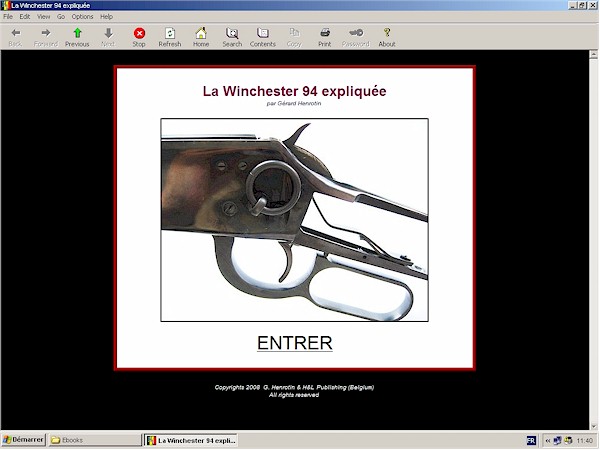Image resolution: width=600 pixels, height=450 pixels.
Task: Close the ebook window
Action: click(593, 5)
